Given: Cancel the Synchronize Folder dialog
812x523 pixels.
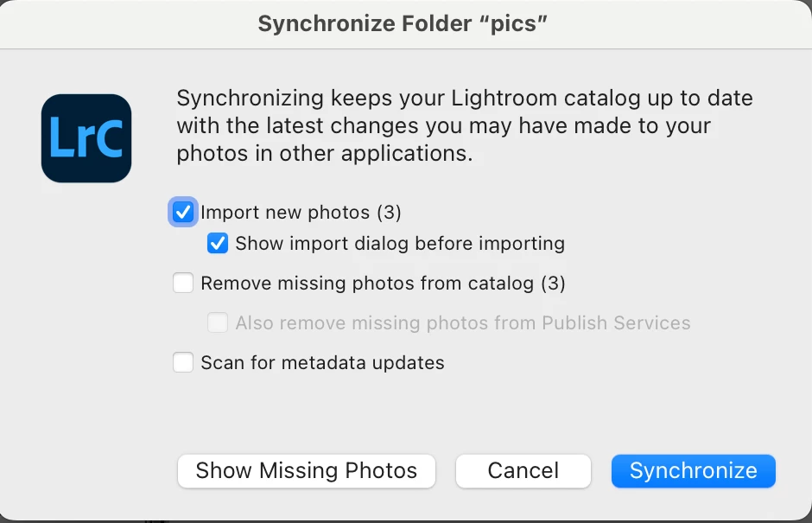Looking at the screenshot, I should click(523, 471).
